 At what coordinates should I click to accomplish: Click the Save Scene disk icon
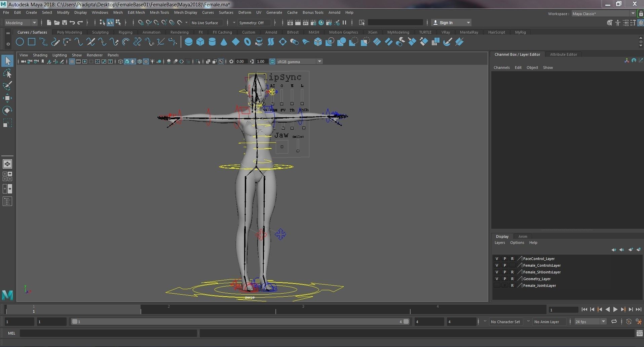coord(64,23)
